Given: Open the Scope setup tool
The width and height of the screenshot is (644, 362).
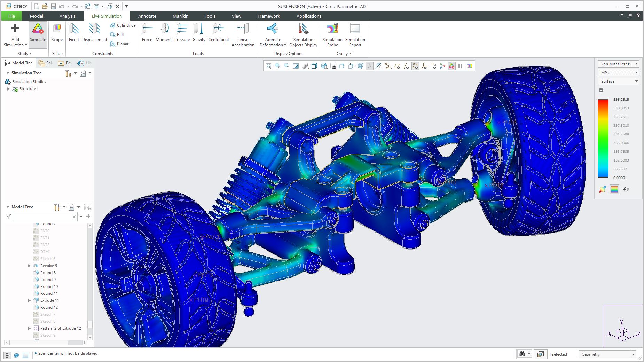Looking at the screenshot, I should (57, 33).
